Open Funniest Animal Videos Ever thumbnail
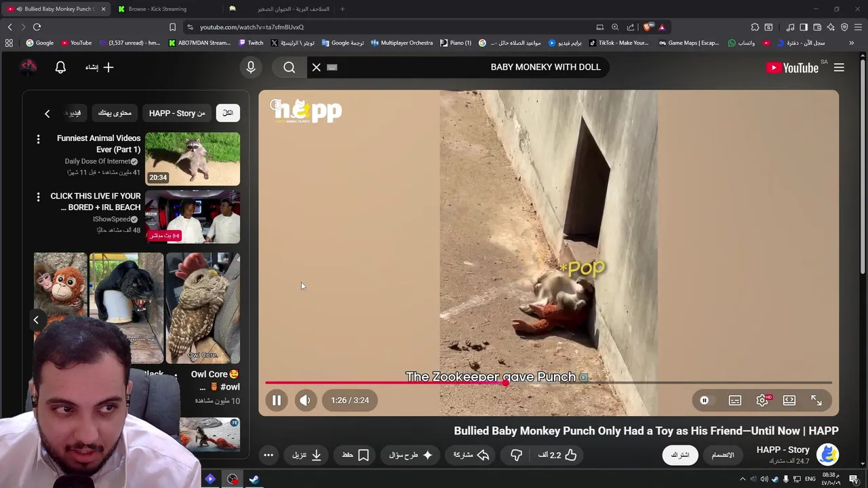 pos(193,159)
